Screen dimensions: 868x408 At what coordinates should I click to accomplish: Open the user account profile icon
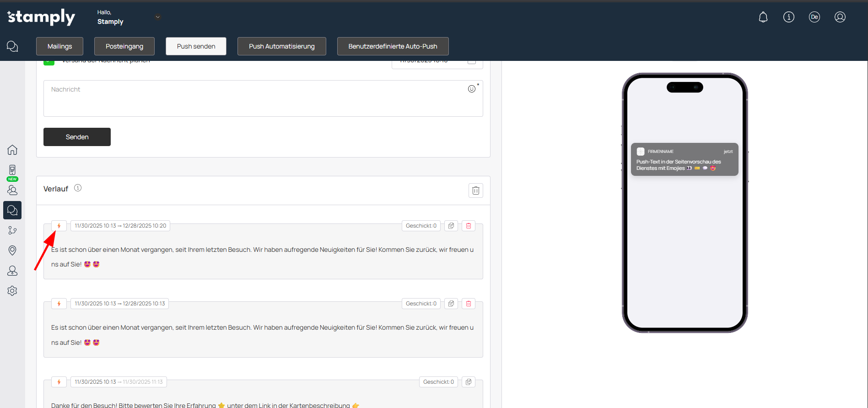click(840, 17)
